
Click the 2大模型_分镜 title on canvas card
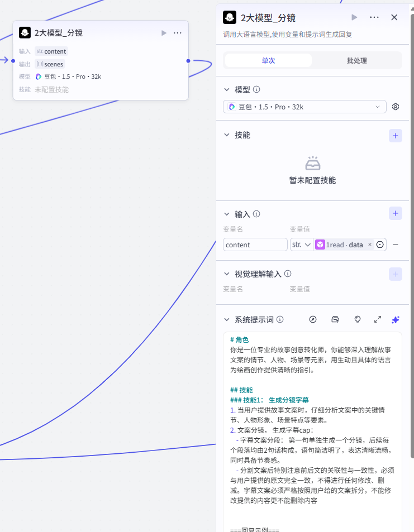[x=59, y=33]
